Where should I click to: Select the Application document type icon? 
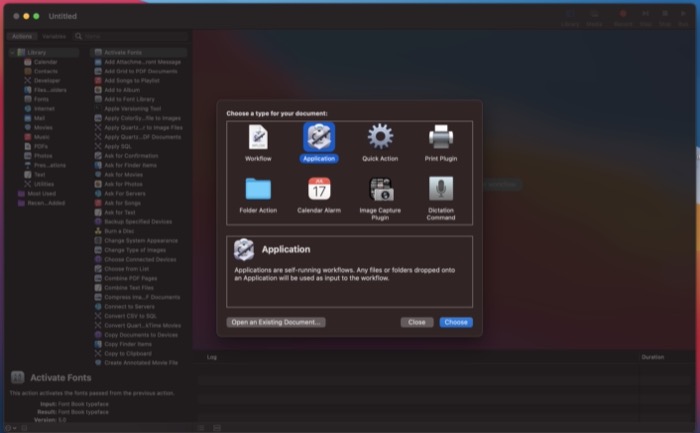(319, 137)
